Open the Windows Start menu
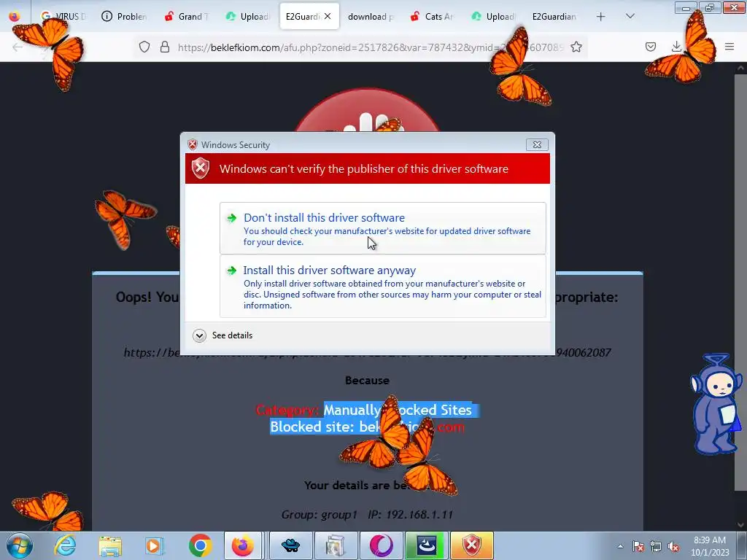The image size is (747, 560). point(19,545)
